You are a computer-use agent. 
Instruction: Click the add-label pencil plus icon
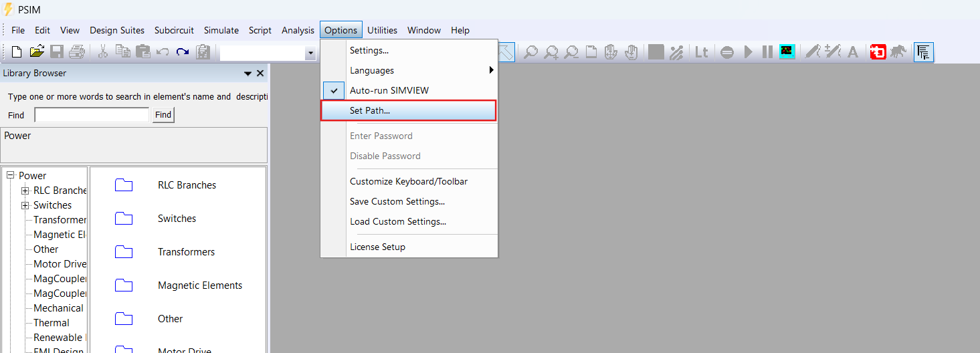pos(833,52)
